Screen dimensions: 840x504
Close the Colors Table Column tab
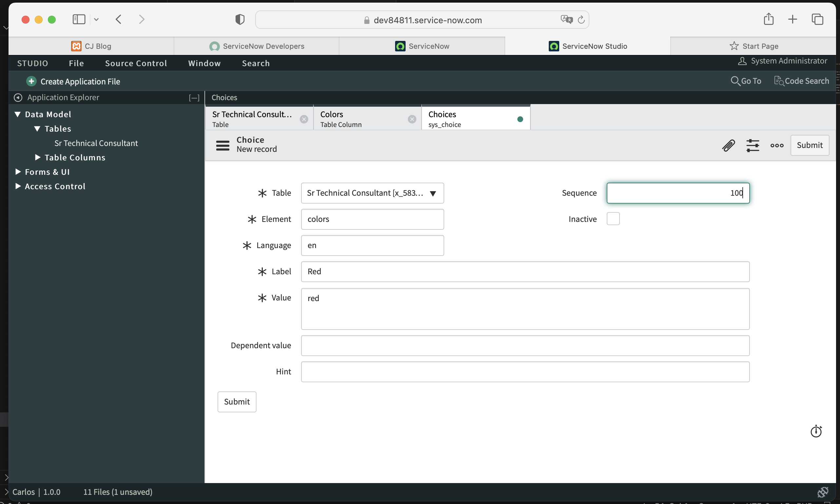(x=412, y=119)
